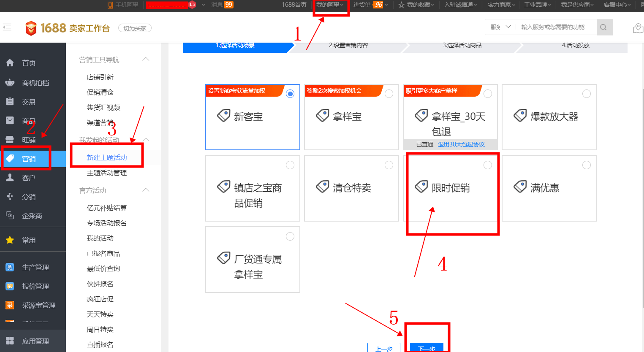Image resolution: width=644 pixels, height=352 pixels.
Task: Collapse sidebar with the hamburger icon
Action: [x=7, y=27]
